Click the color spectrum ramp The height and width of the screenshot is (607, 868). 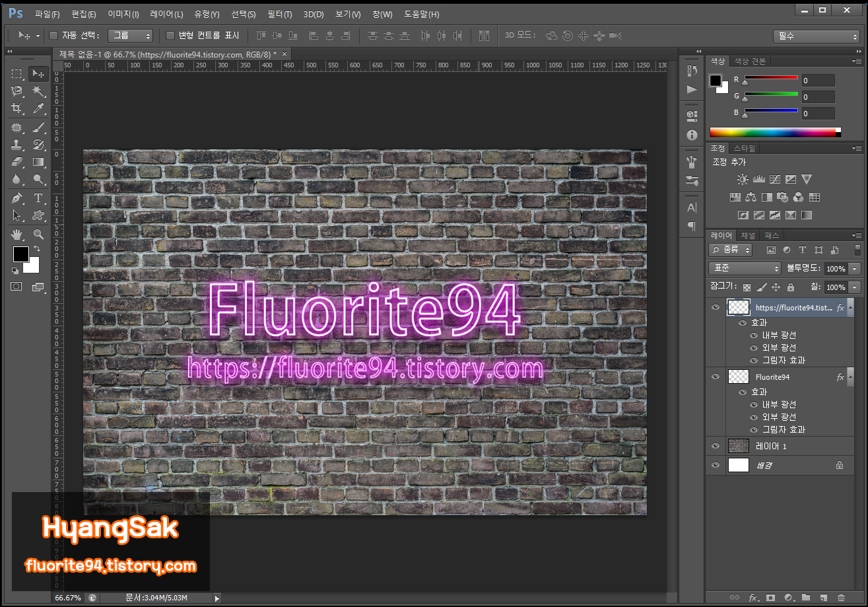pos(775,132)
